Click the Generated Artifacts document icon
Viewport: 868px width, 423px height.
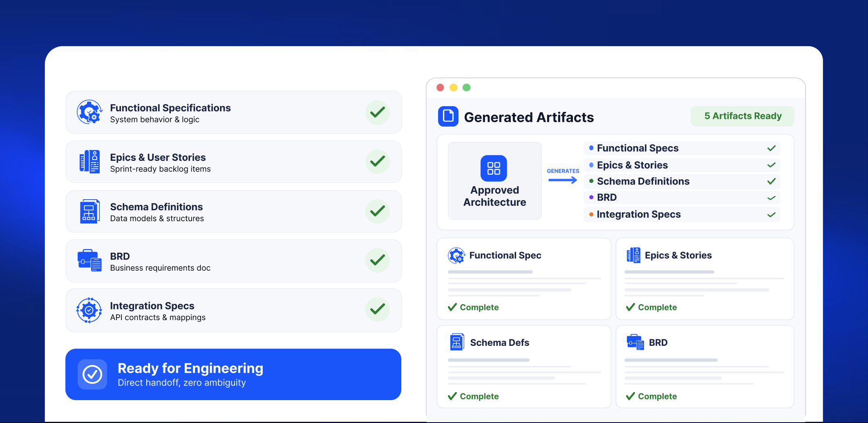pyautogui.click(x=448, y=116)
